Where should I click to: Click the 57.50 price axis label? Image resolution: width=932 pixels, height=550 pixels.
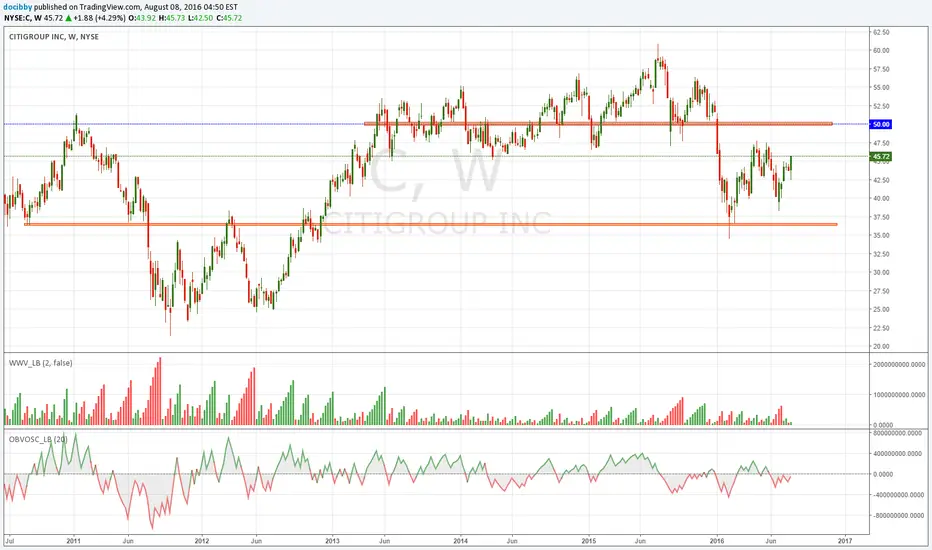[881, 69]
